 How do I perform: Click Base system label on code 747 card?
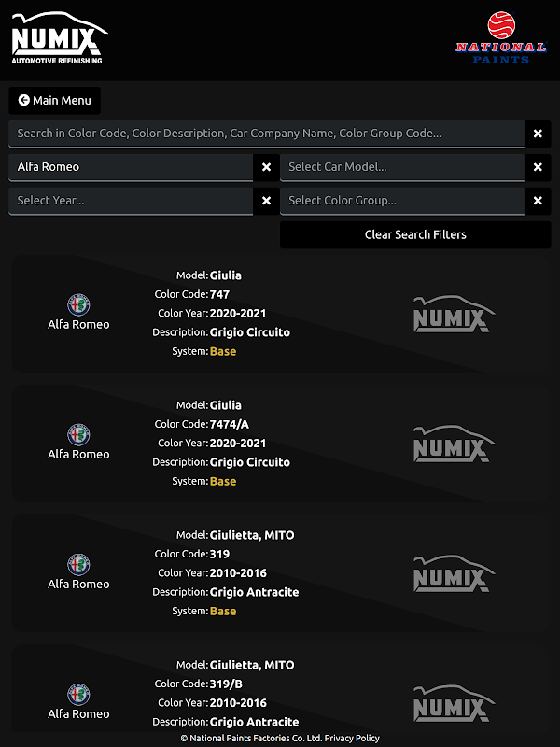[223, 352]
